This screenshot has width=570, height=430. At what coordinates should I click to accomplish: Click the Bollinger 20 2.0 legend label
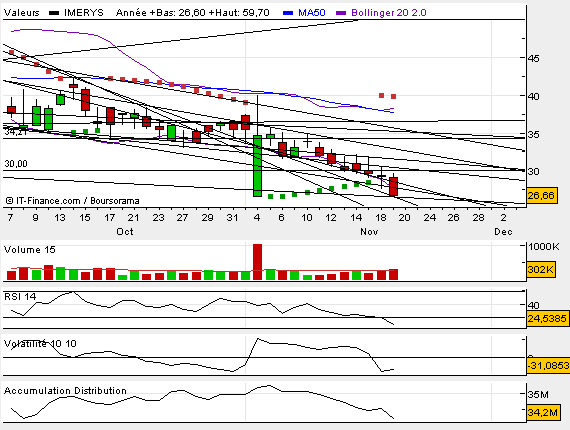point(389,13)
